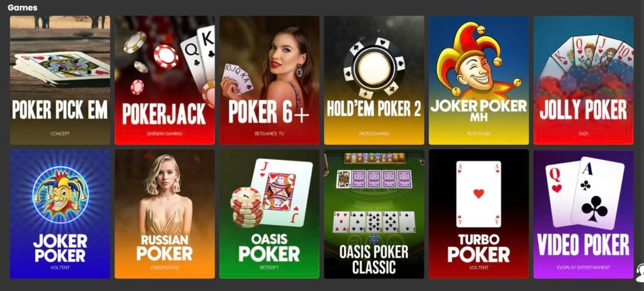Open the Poker Pick Em game
Screen dimensions: 644x291
60,80
